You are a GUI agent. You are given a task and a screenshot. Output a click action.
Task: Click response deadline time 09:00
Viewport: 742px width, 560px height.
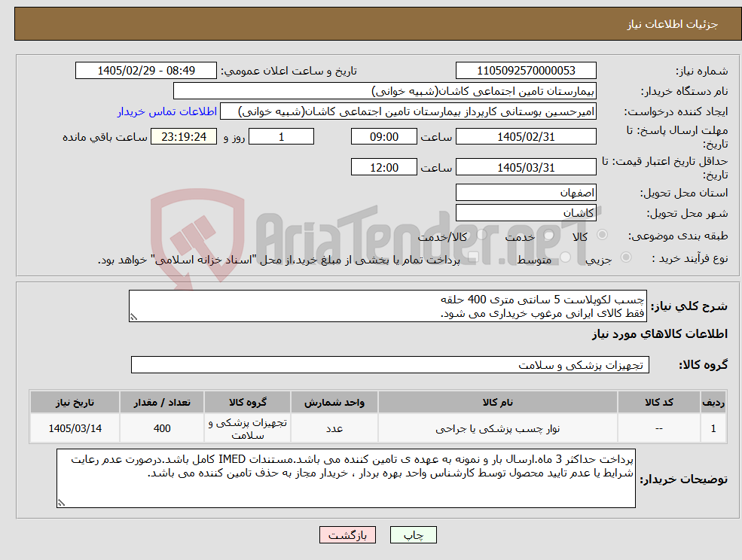click(x=383, y=137)
